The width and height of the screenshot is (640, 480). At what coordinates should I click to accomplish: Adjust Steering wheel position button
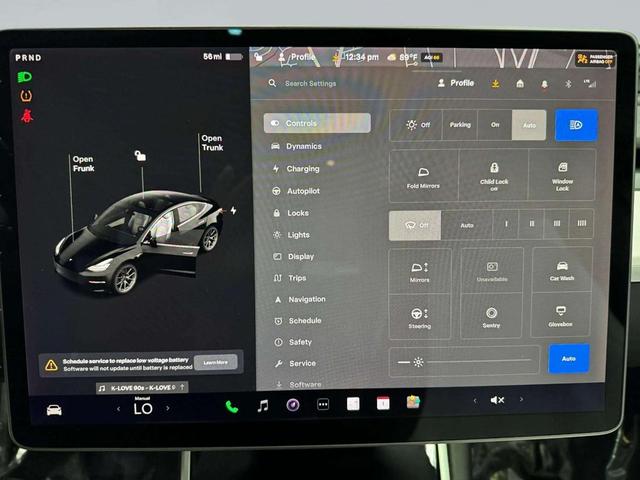[420, 317]
